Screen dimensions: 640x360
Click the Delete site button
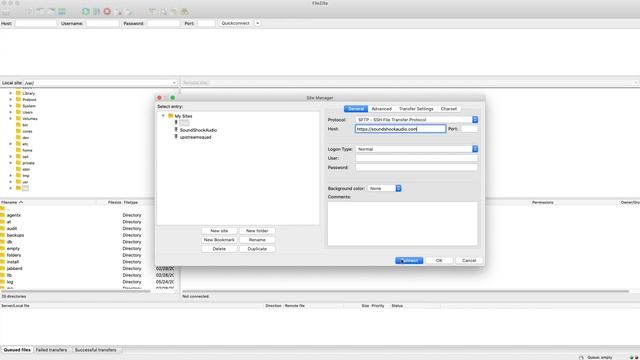point(219,249)
